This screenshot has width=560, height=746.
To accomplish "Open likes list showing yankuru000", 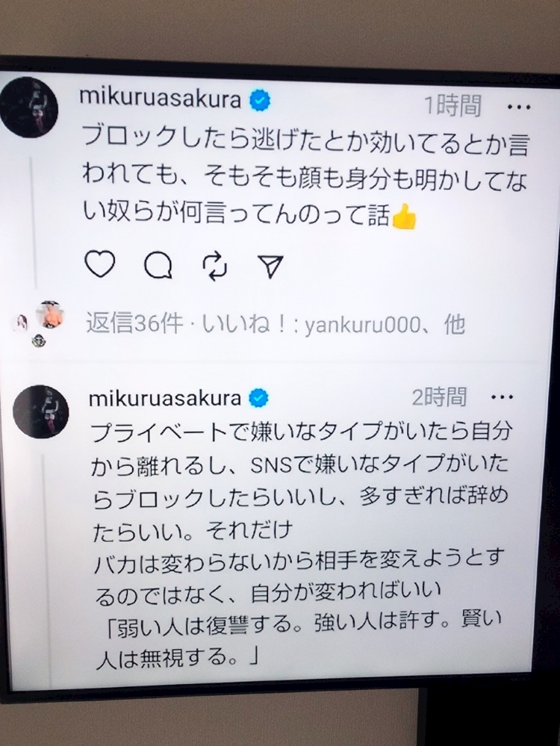I will (333, 325).
